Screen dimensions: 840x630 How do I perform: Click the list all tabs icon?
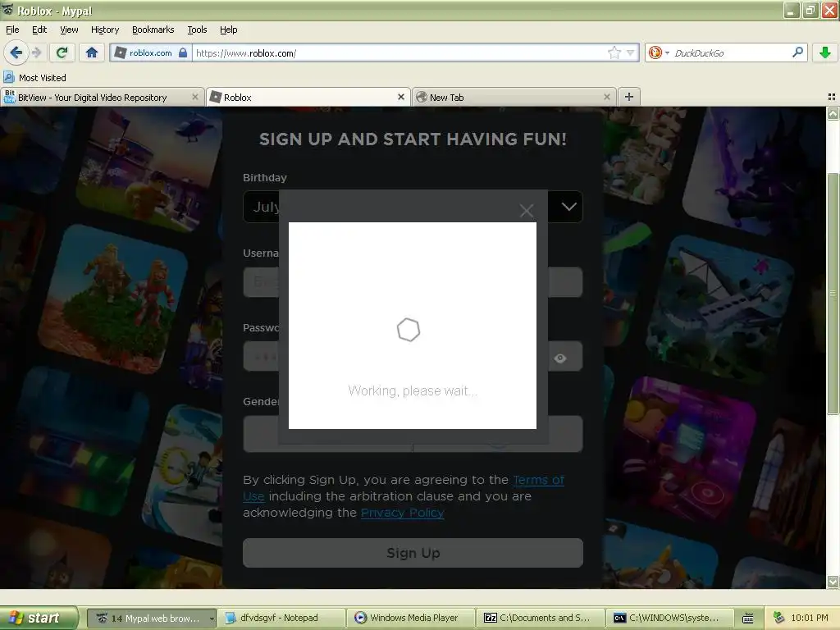[x=832, y=97]
